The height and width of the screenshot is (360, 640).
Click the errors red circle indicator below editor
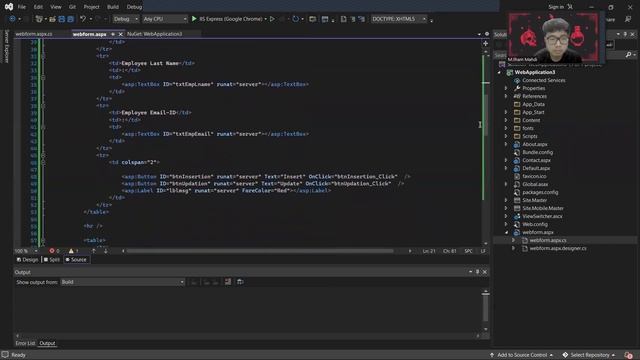pyautogui.click(x=52, y=251)
